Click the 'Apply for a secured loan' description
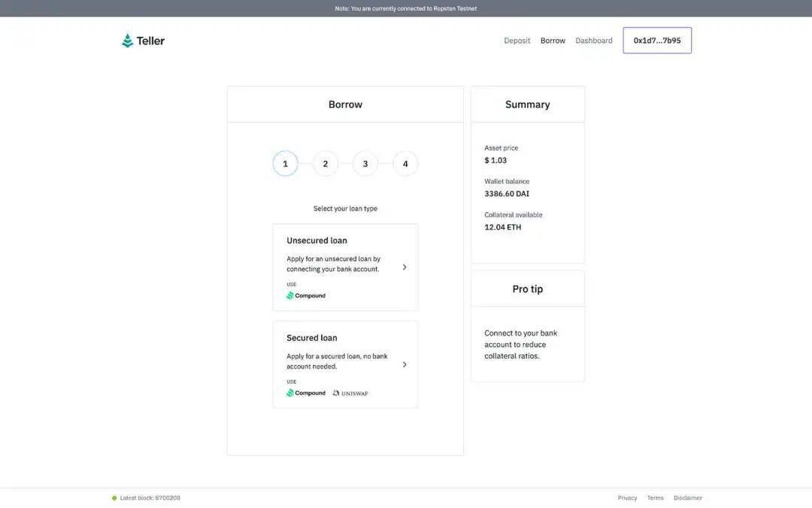Image resolution: width=812 pixels, height=508 pixels. tap(337, 361)
